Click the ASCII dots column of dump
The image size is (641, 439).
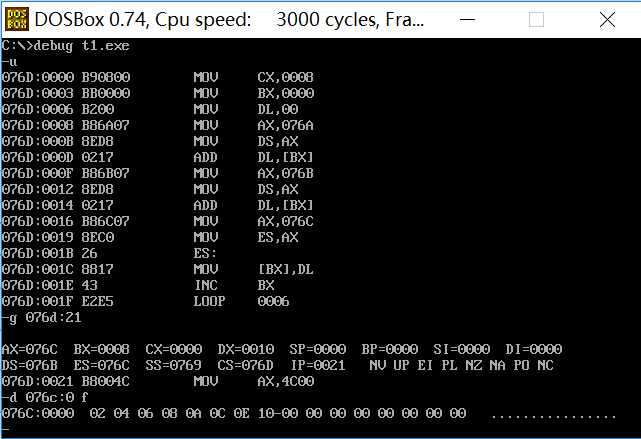[554, 416]
